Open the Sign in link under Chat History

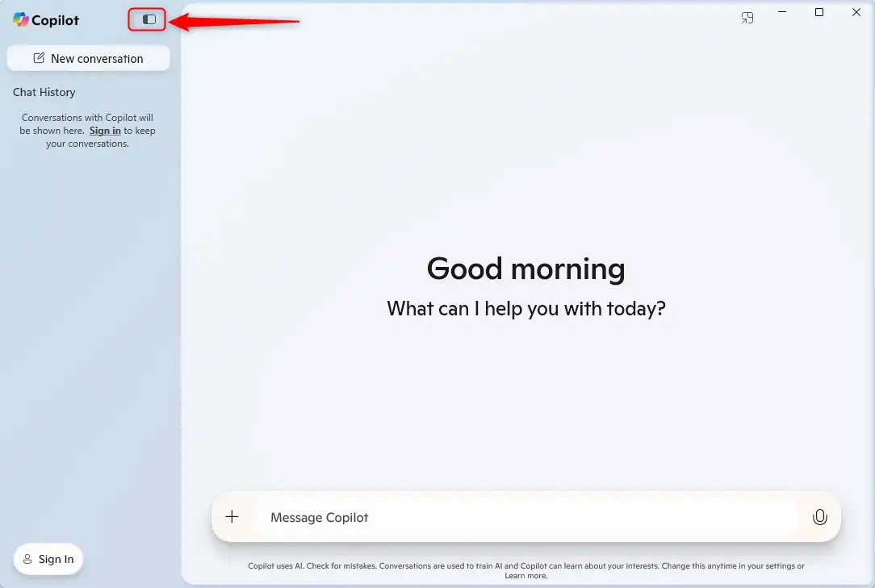[105, 131]
